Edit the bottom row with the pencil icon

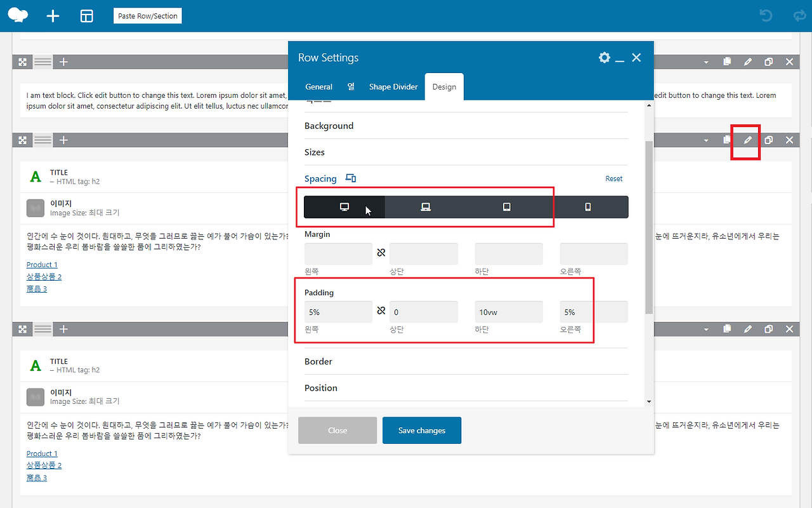[748, 329]
